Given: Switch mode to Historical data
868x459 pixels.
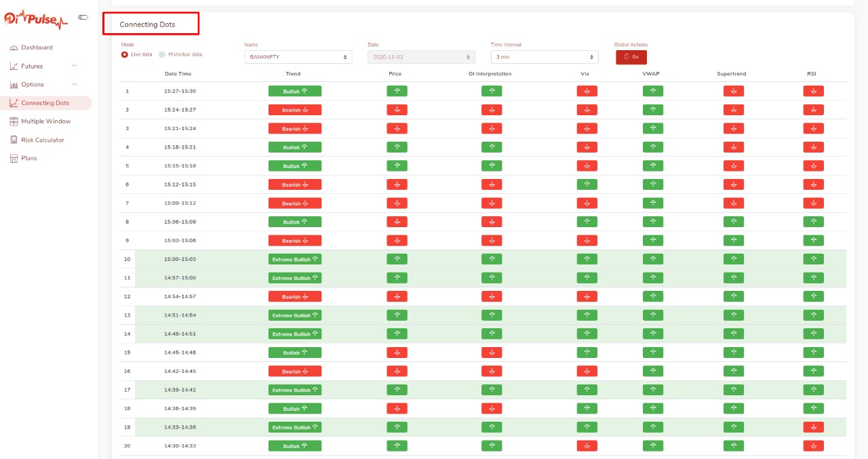Looking at the screenshot, I should pos(162,54).
